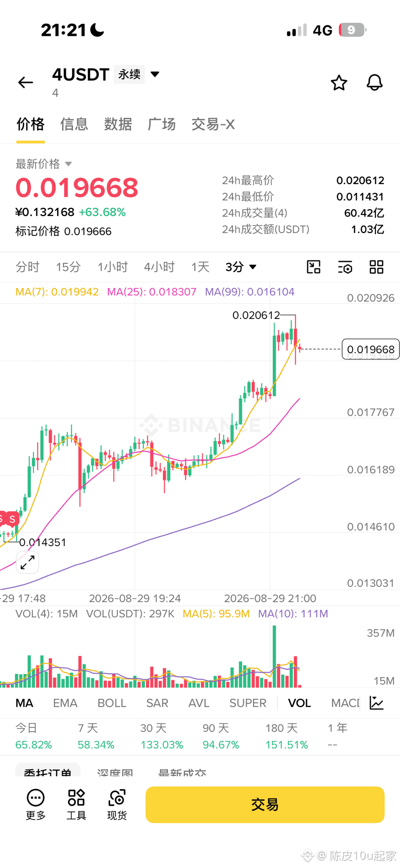
Task: Open the 3分 interval dropdown
Action: (x=241, y=267)
